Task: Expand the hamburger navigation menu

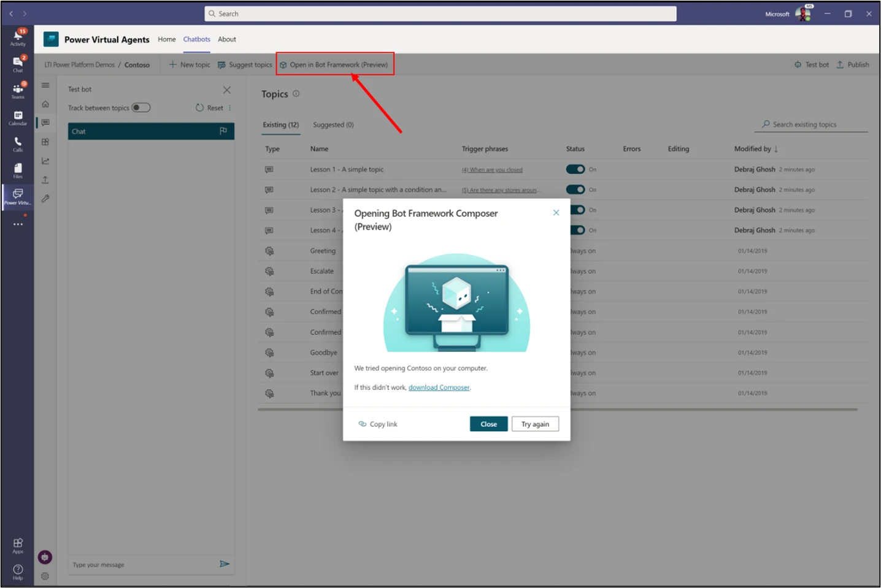Action: pos(45,85)
